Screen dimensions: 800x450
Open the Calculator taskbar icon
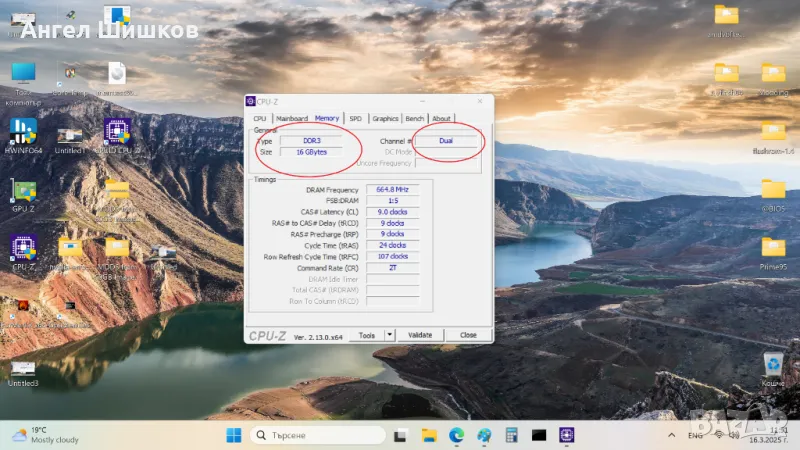tap(511, 435)
